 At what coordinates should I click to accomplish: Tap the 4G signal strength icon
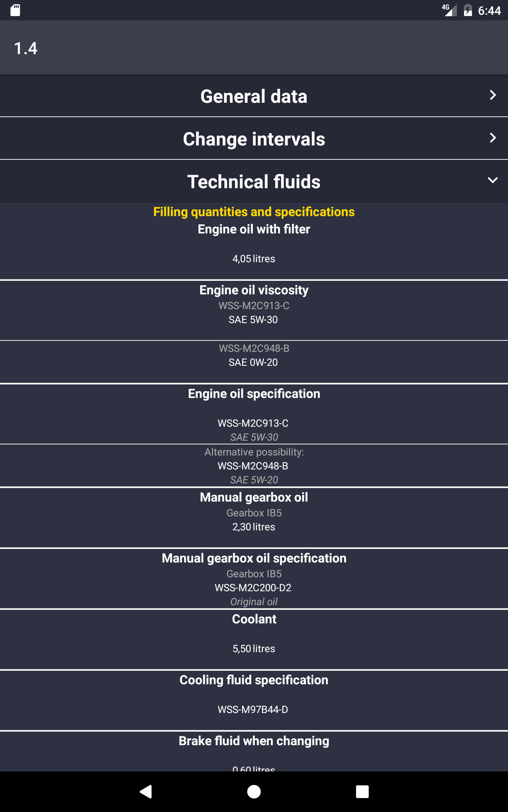coord(450,10)
